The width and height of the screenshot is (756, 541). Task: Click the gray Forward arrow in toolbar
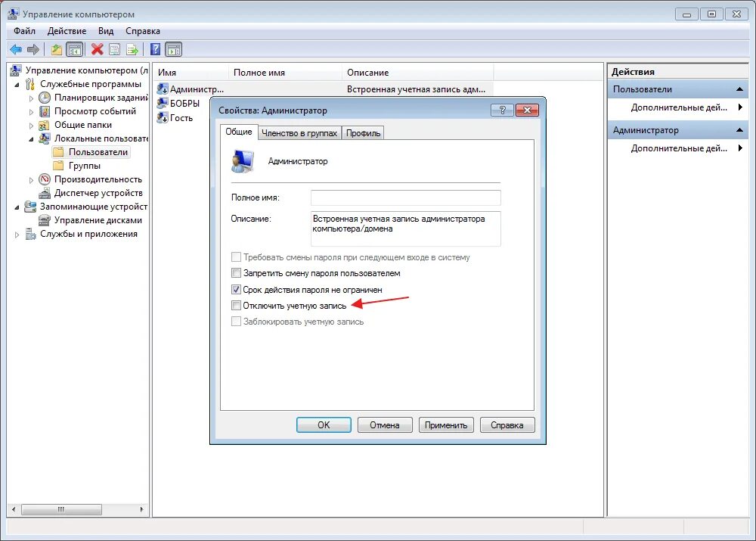(x=33, y=49)
